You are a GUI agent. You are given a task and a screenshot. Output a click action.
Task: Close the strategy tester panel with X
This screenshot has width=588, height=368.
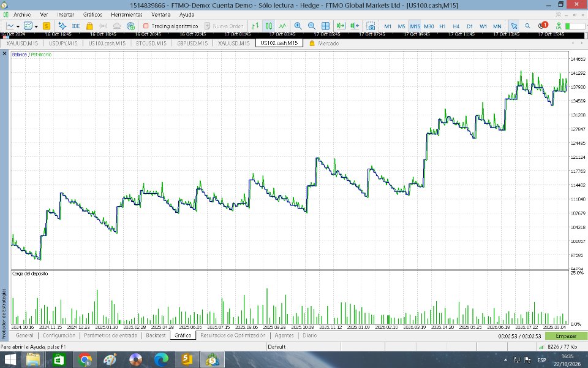point(4,54)
